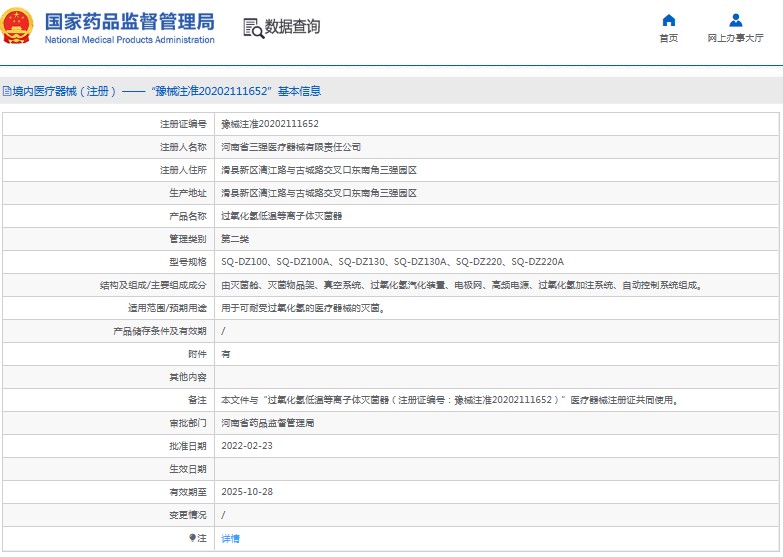Click the expiry date 2025-10-28

click(x=246, y=491)
